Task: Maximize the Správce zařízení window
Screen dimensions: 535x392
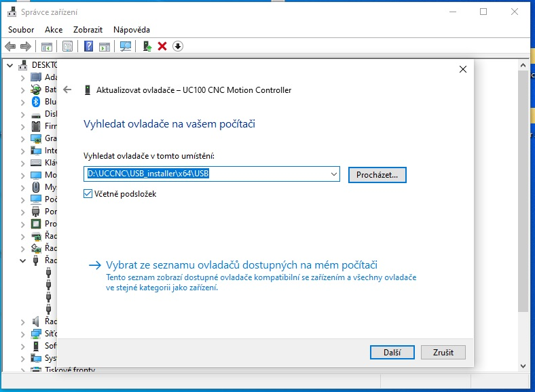Action: pos(483,12)
